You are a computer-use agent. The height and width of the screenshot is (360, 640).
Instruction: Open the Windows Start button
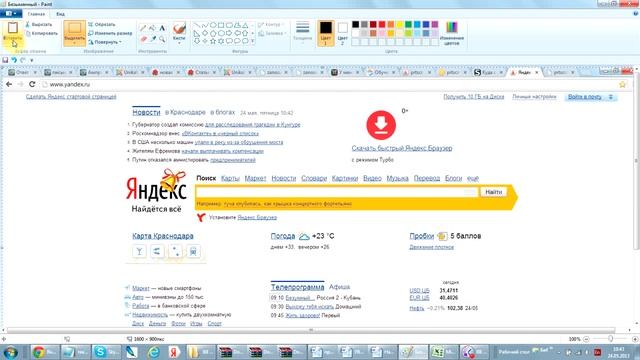[10, 352]
